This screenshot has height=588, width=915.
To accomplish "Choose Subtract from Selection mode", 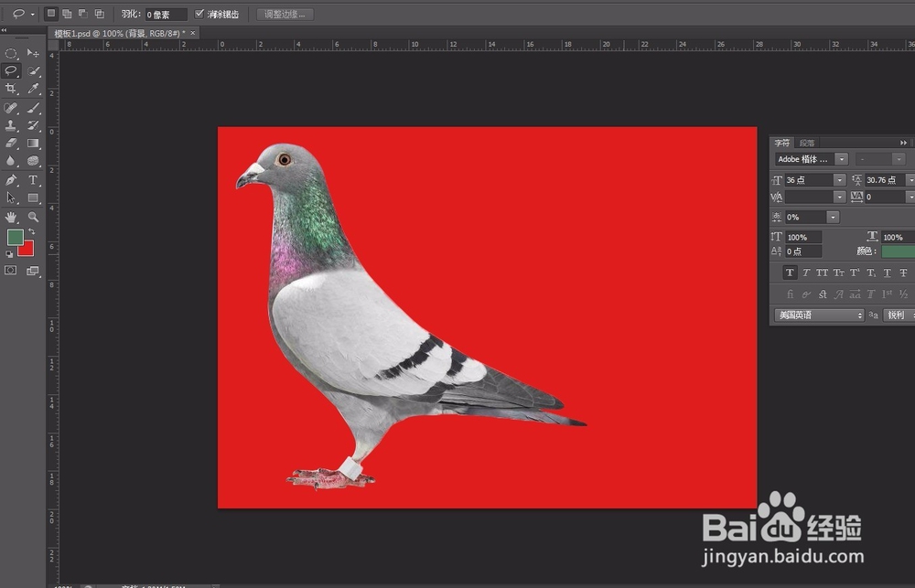I will 83,14.
